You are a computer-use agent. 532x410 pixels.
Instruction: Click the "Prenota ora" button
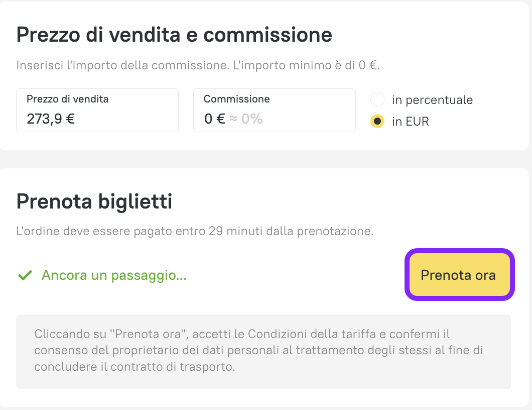459,275
